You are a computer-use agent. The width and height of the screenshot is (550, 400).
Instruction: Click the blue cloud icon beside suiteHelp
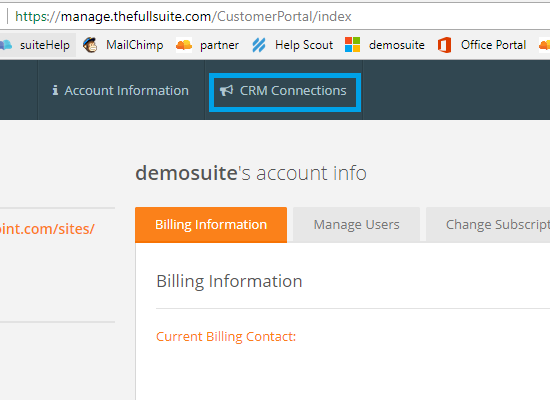[6, 45]
